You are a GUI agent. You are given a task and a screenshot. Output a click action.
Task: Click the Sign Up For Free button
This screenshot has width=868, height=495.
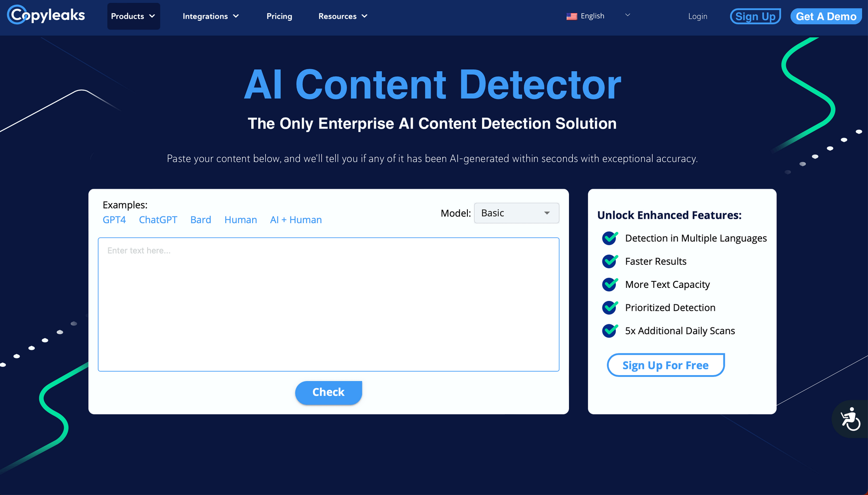[665, 365]
